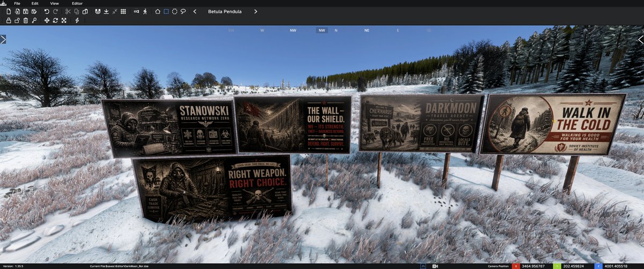Save the file with the floppy disk icon
This screenshot has height=269, width=644.
pos(26,11)
